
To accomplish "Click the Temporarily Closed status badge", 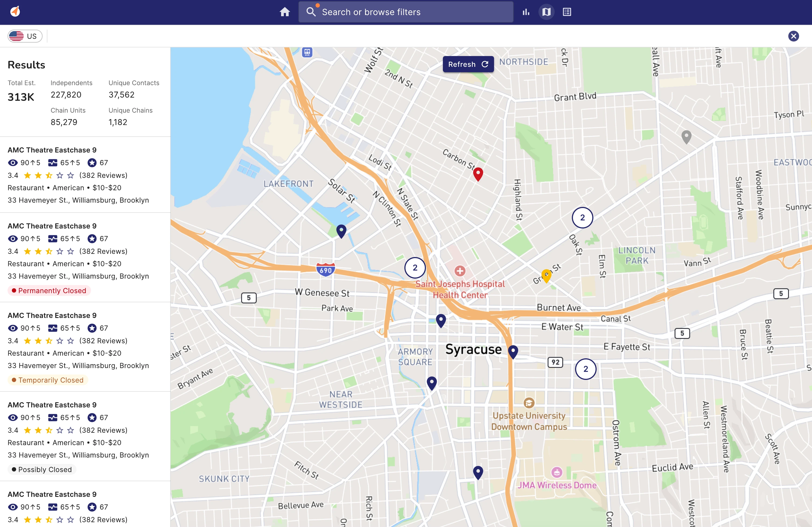I will pyautogui.click(x=47, y=380).
